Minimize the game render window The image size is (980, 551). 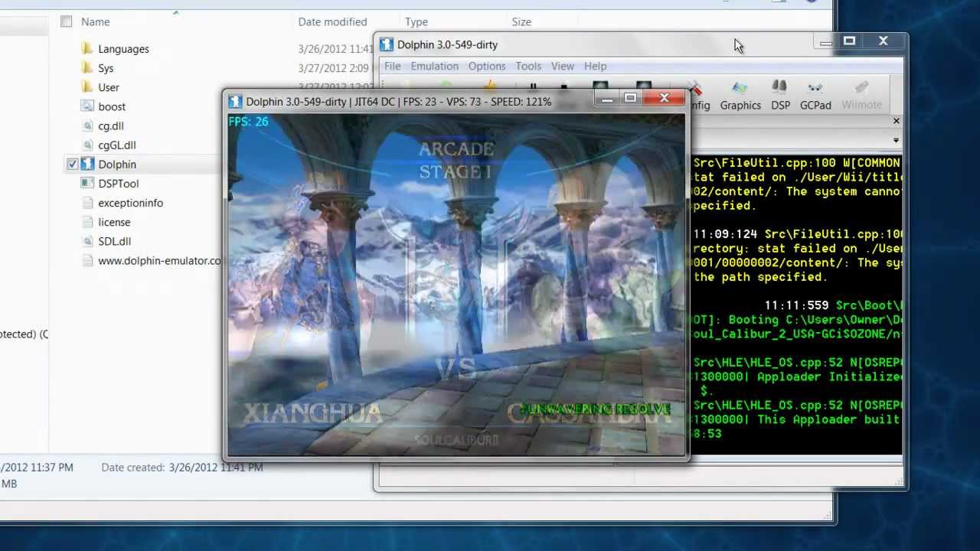pos(607,98)
